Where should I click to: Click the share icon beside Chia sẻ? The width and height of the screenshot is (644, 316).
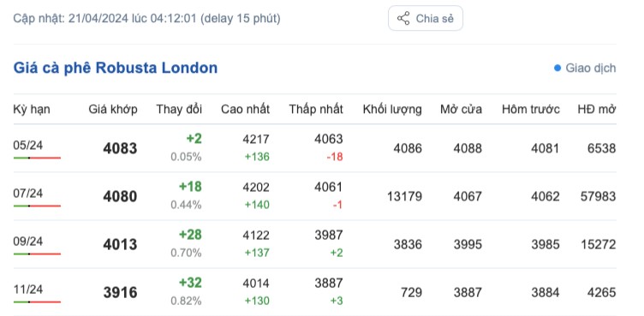[x=402, y=19]
